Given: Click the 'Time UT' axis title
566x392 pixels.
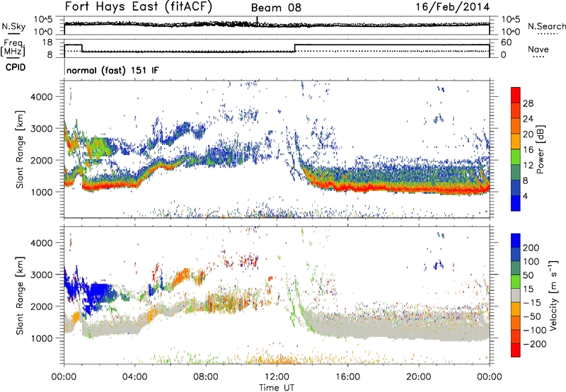Looking at the screenshot, I should coord(277,388).
